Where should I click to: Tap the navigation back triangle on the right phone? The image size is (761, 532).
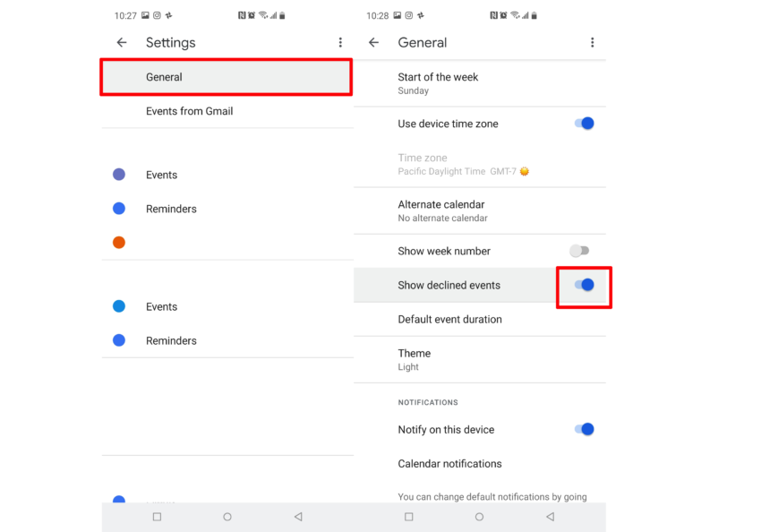click(x=550, y=517)
